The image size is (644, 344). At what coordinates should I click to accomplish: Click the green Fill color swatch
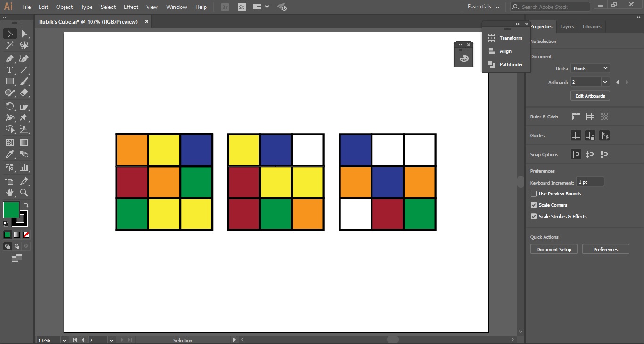pos(11,210)
